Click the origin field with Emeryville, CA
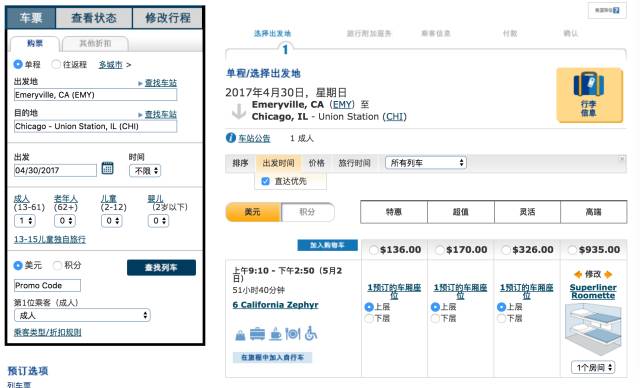 (x=96, y=95)
